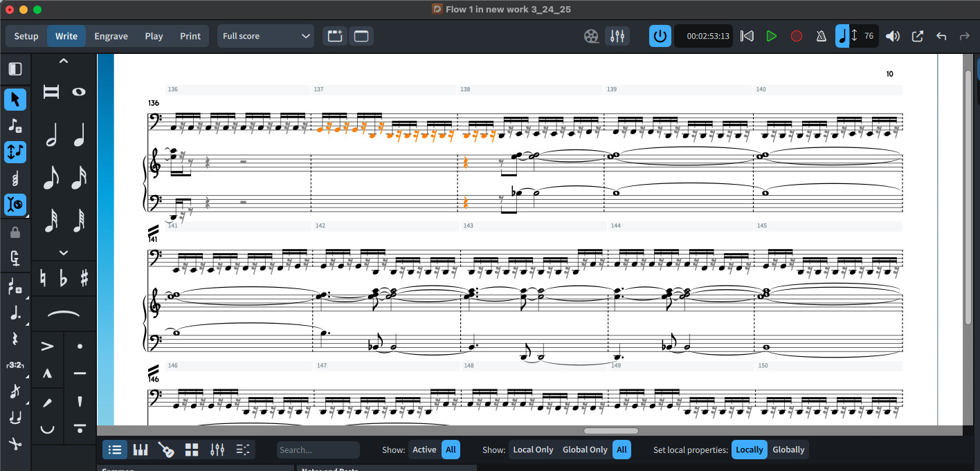
Task: Show Properties panel list icon
Action: pyautogui.click(x=115, y=450)
